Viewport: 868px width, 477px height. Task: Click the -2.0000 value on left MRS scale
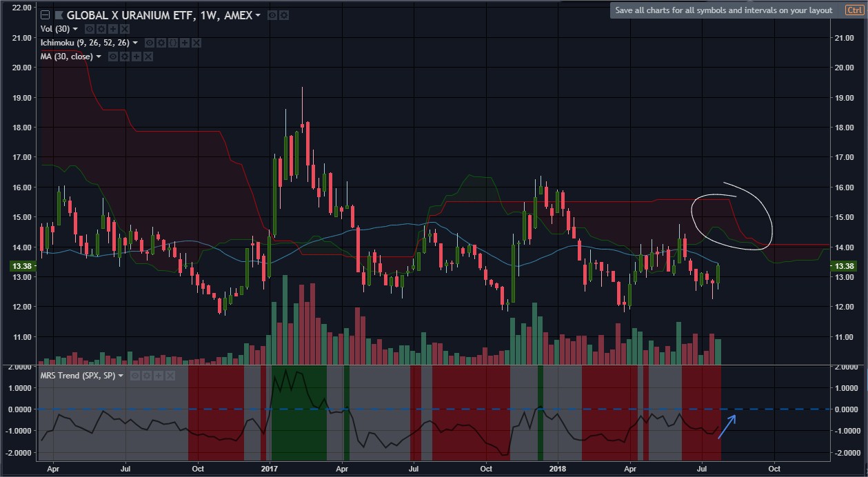tap(19, 453)
